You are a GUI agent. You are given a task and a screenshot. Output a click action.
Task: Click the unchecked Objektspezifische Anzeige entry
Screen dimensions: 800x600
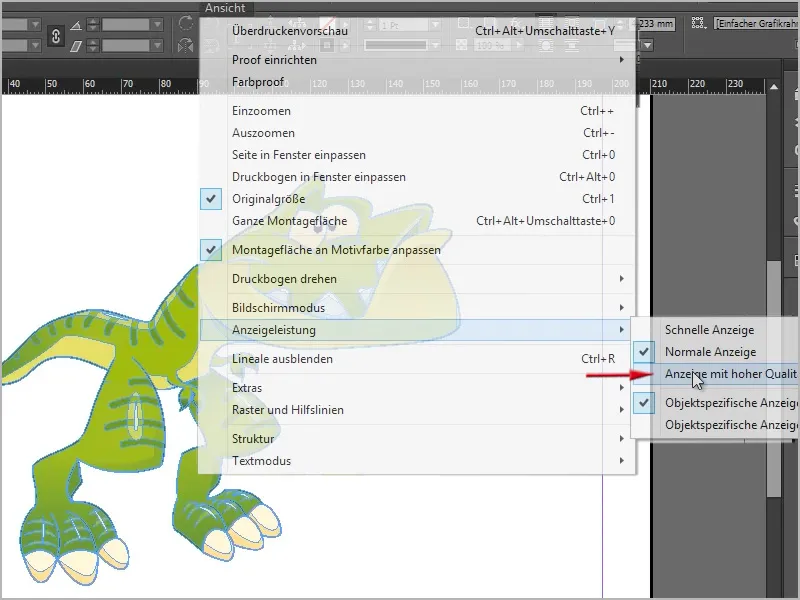point(715,424)
